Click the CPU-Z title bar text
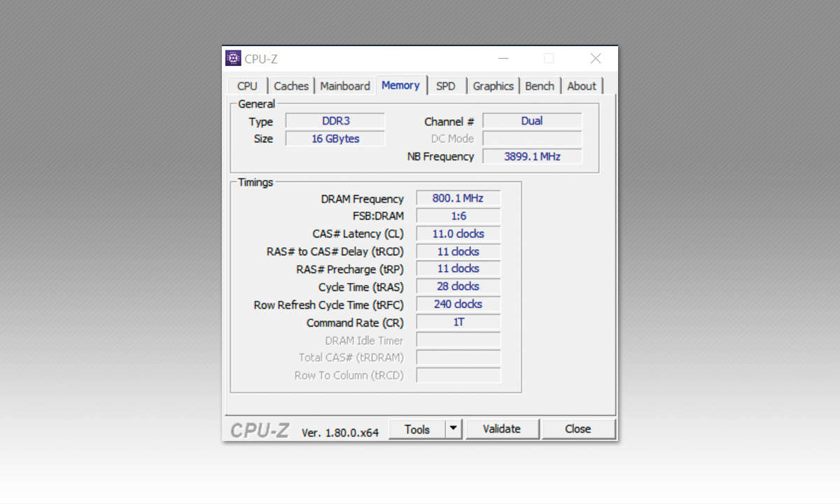 (261, 59)
